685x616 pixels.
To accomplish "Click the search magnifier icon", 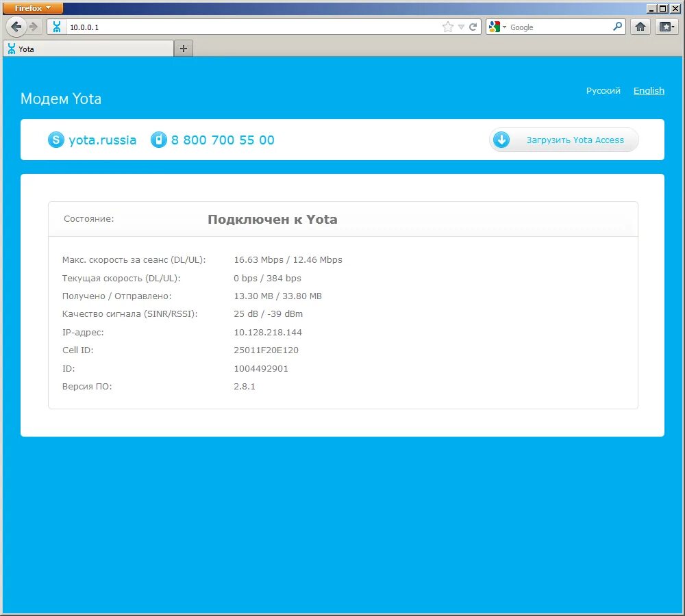I will [617, 27].
